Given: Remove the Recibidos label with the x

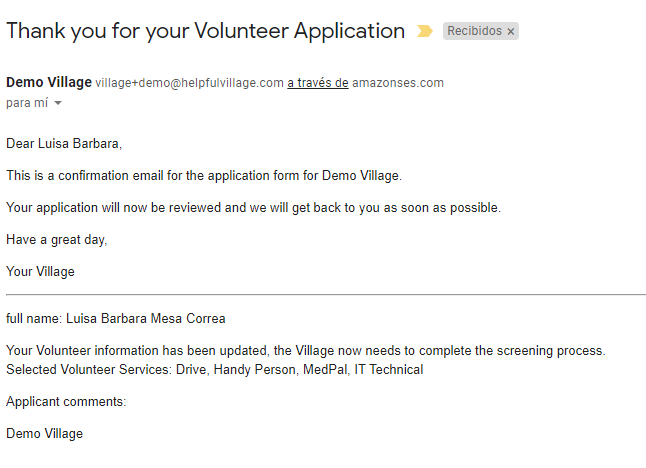Looking at the screenshot, I should coord(510,31).
